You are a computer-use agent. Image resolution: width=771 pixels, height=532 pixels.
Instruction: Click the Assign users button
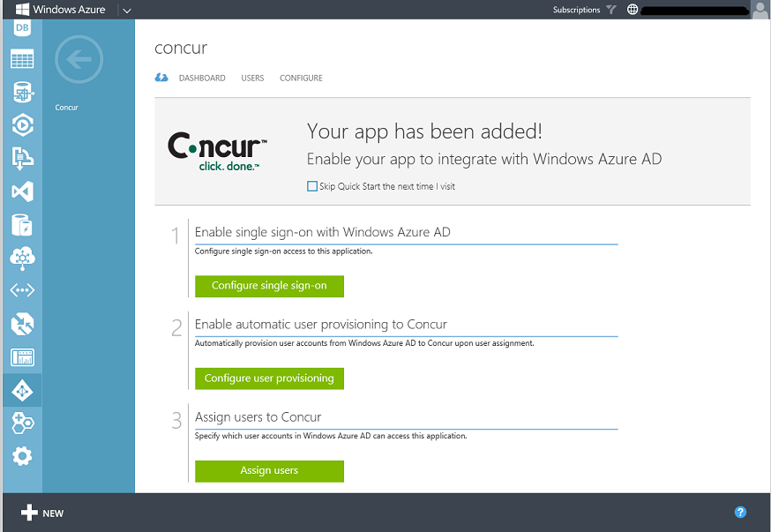pos(269,471)
